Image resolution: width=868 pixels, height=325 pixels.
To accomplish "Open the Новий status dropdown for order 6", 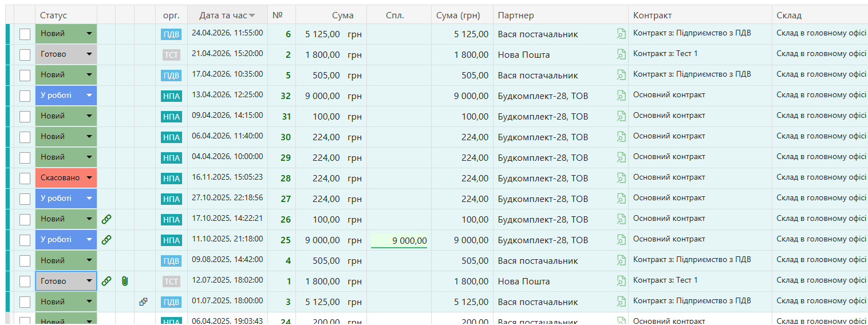I will click(x=66, y=34).
